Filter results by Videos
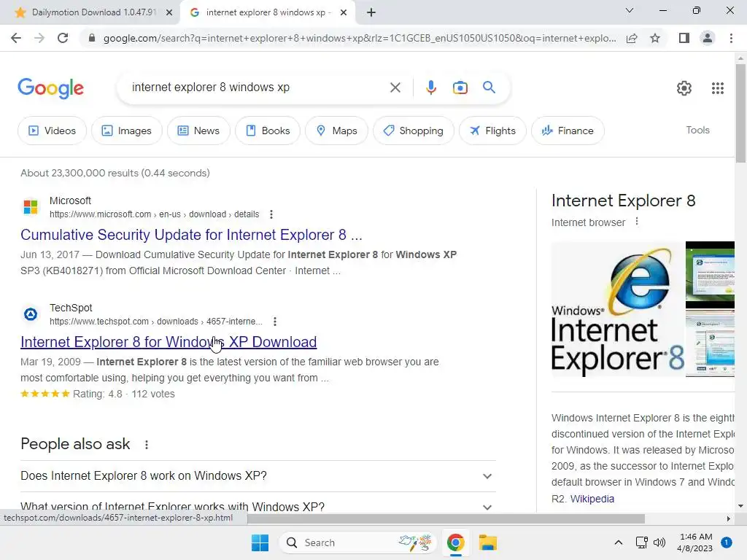 (52, 131)
